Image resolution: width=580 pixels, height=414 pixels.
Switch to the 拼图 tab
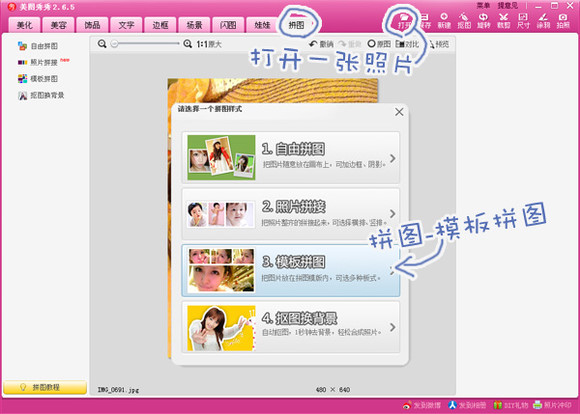tap(296, 25)
